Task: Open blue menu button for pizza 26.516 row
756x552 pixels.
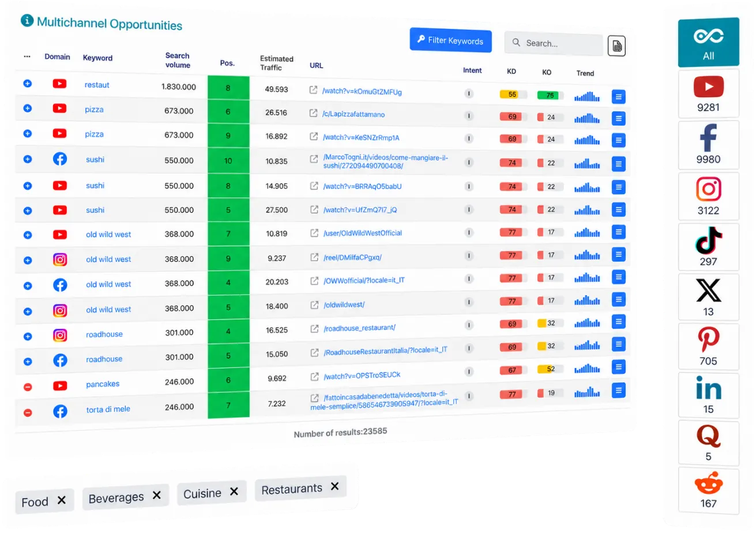Action: click(x=618, y=119)
